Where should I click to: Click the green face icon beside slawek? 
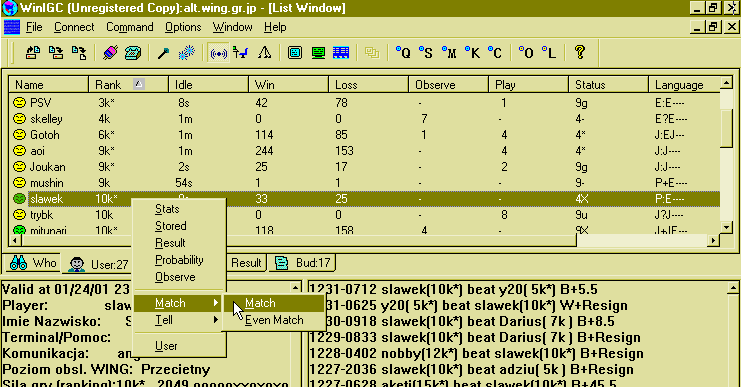point(19,199)
